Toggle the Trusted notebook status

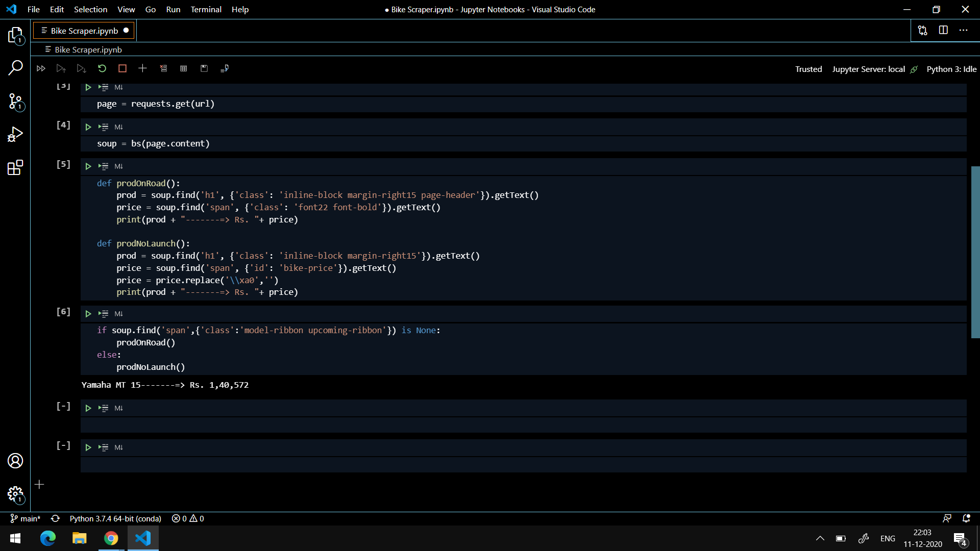tap(808, 69)
